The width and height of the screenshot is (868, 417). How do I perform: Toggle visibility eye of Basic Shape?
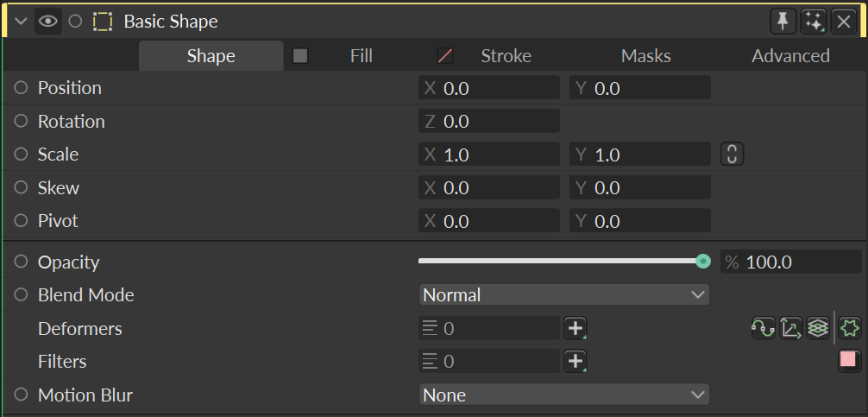click(48, 22)
